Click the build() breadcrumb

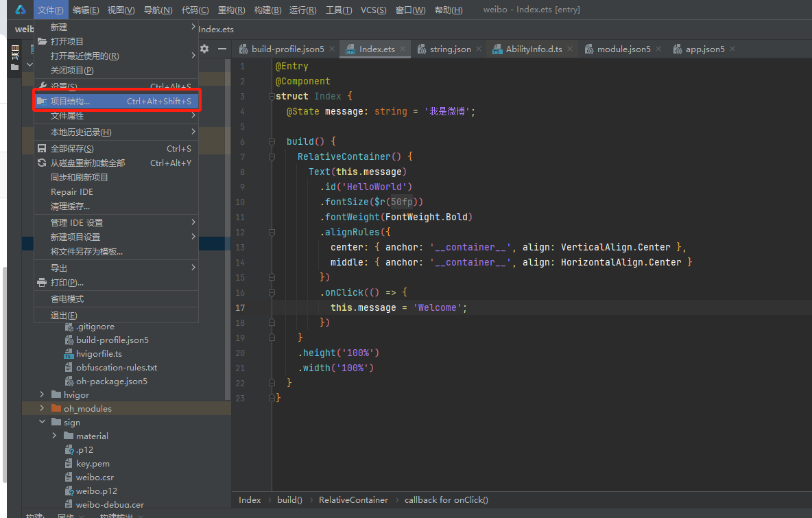point(289,500)
